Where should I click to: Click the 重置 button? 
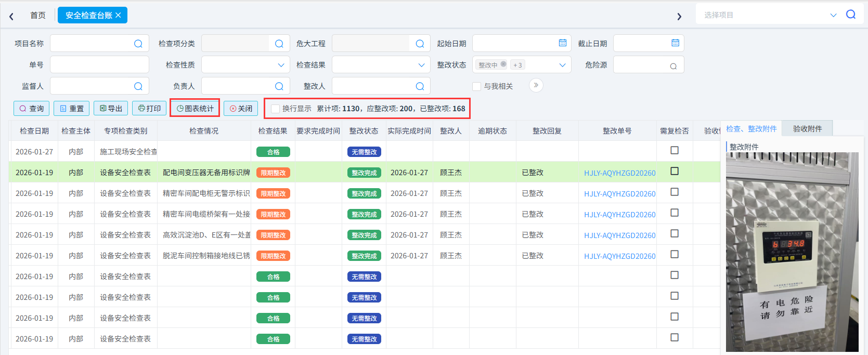(x=72, y=108)
